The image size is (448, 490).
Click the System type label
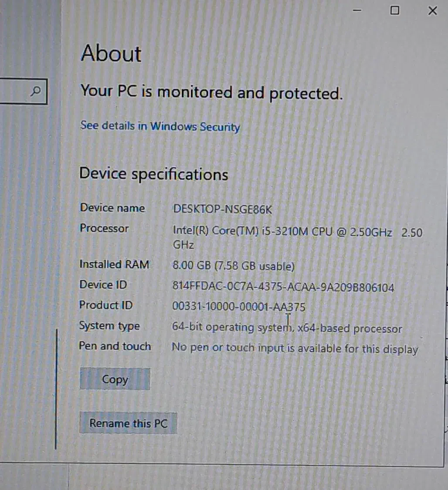tap(109, 326)
